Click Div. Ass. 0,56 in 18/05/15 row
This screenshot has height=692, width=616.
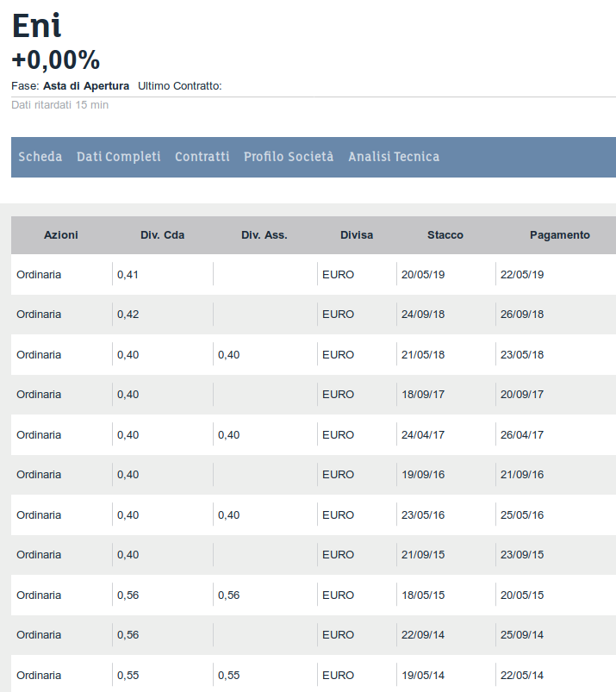(228, 595)
